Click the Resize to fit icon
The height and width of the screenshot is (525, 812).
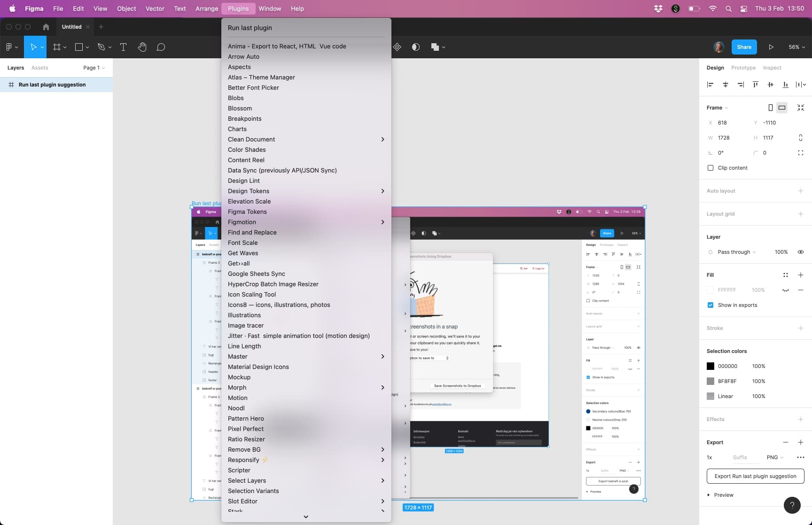tap(801, 108)
